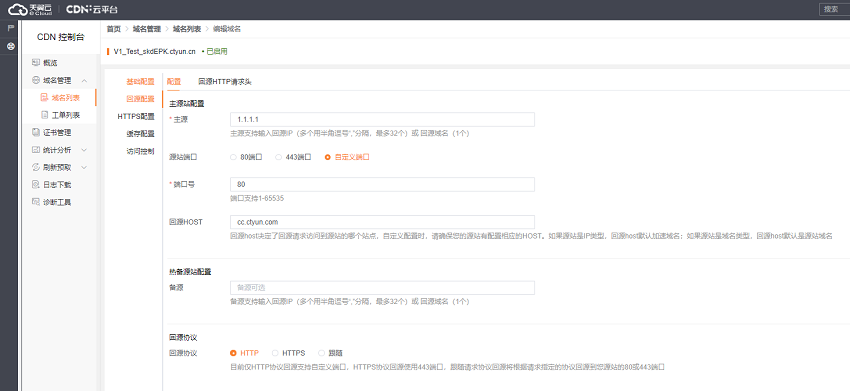Select the 自定义端口 radio button
Image resolution: width=850 pixels, height=391 pixels.
(327, 157)
